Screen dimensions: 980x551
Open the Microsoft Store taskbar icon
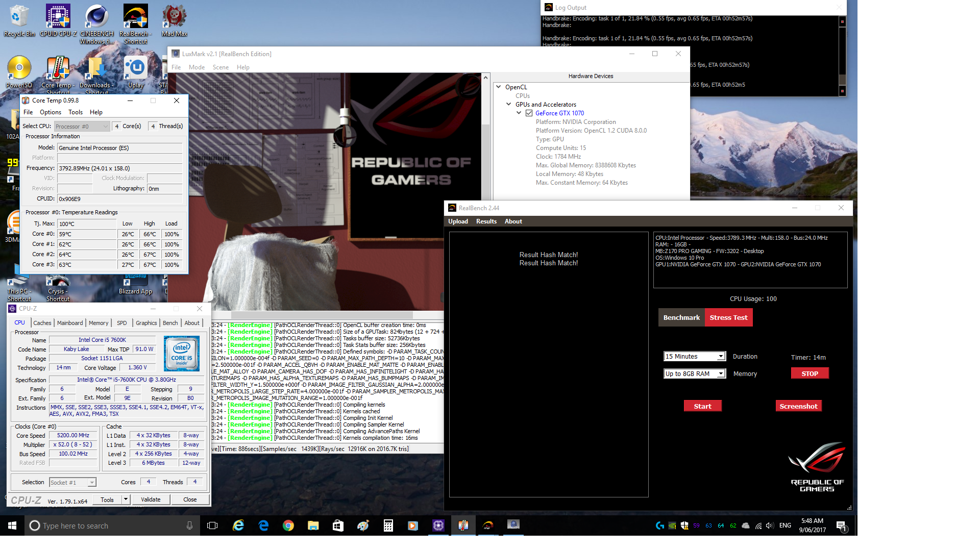pos(338,525)
